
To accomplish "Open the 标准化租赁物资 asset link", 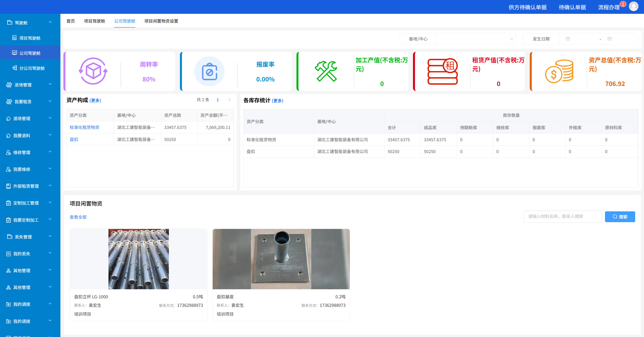I will coord(84,127).
